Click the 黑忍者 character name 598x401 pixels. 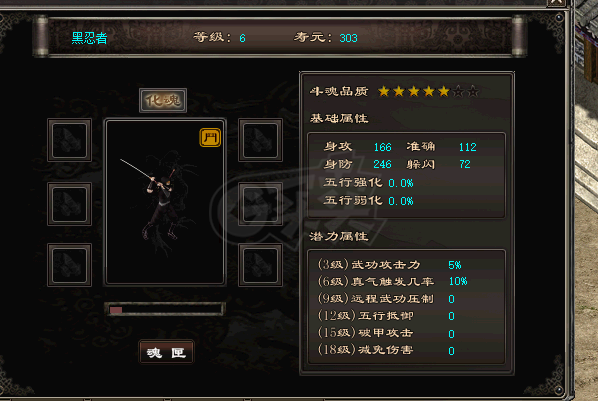(x=90, y=38)
